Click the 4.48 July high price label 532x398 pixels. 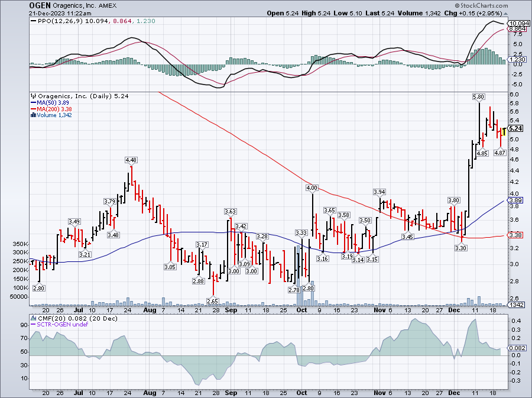[x=131, y=160]
